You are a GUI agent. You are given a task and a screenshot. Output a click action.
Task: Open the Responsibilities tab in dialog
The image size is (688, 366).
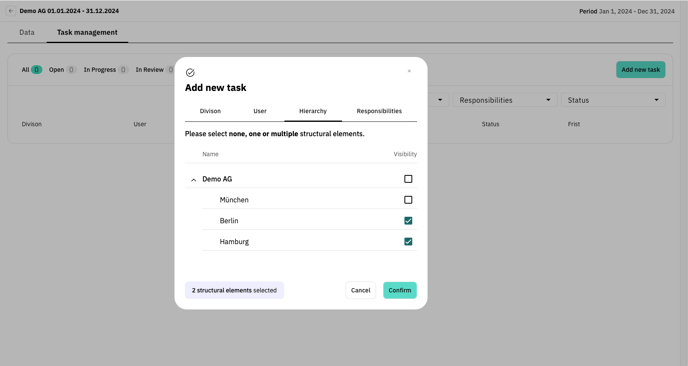tap(379, 111)
